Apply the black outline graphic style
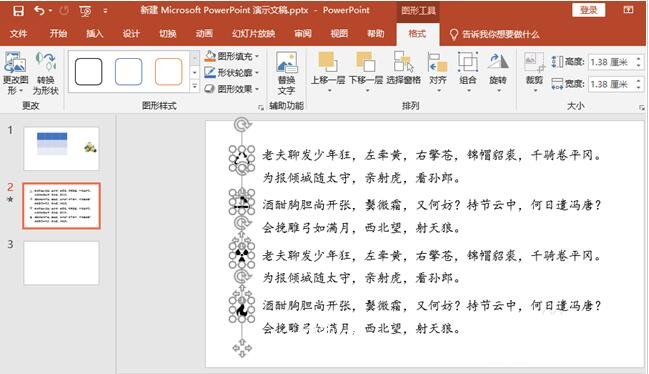Image resolution: width=649 pixels, height=374 pixels. (x=89, y=72)
